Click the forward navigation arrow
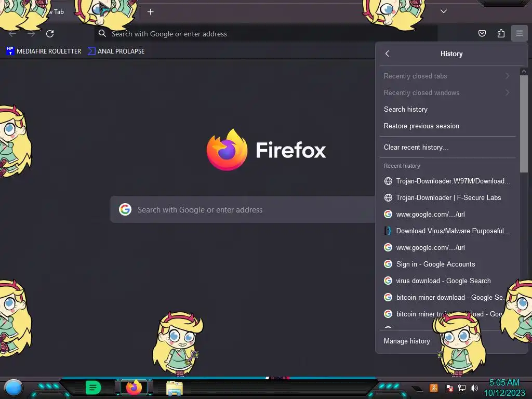 point(31,34)
